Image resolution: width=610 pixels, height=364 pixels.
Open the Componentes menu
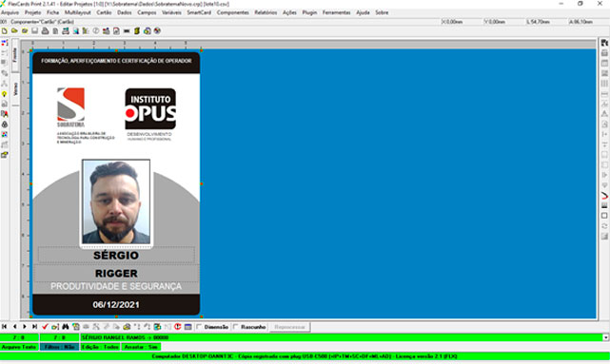[x=232, y=12]
